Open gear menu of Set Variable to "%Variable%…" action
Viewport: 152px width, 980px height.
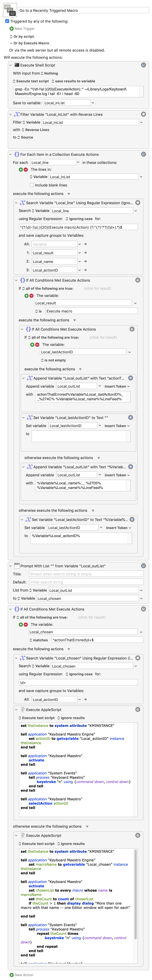pos(132,519)
